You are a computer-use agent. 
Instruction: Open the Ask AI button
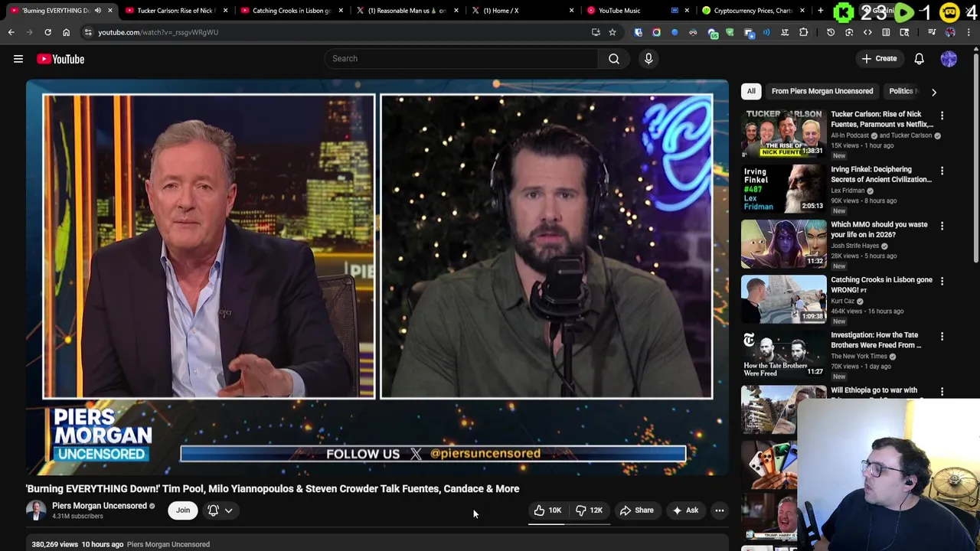685,510
